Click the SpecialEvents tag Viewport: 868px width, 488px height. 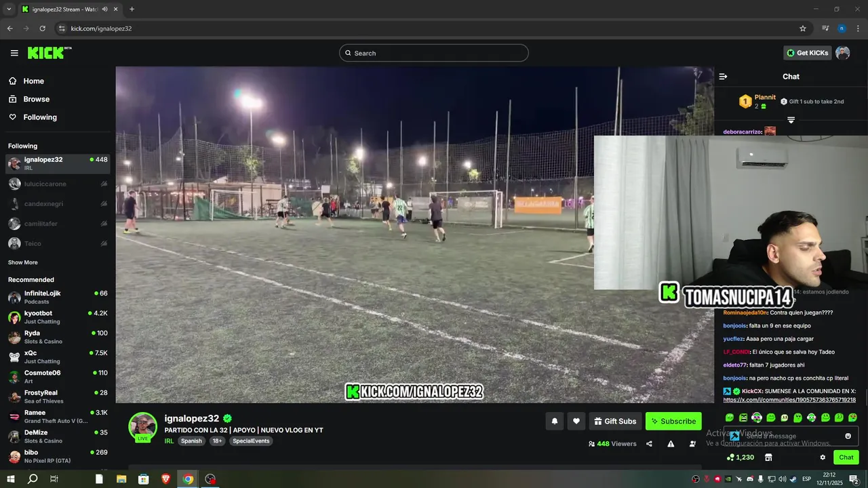[x=251, y=441]
